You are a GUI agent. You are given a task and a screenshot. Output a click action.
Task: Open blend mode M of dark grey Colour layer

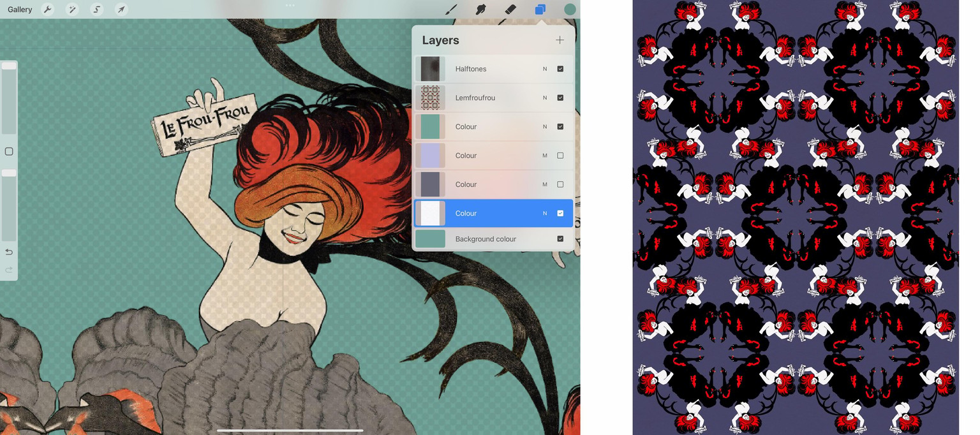(545, 184)
